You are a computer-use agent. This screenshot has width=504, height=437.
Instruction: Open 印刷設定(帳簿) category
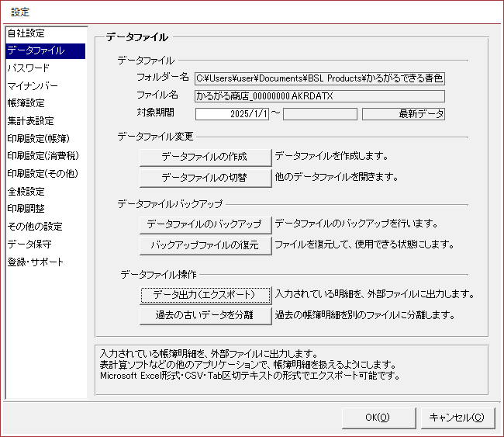coord(37,138)
